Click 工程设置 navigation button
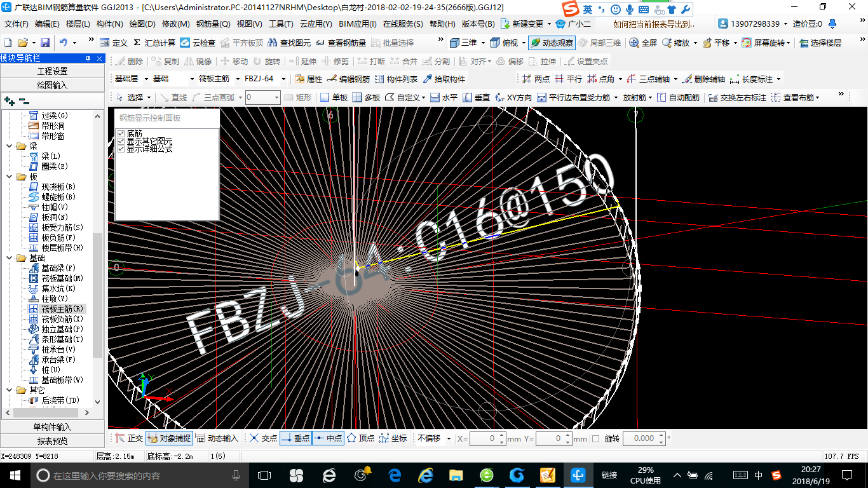This screenshot has height=488, width=868. pyautogui.click(x=52, y=71)
